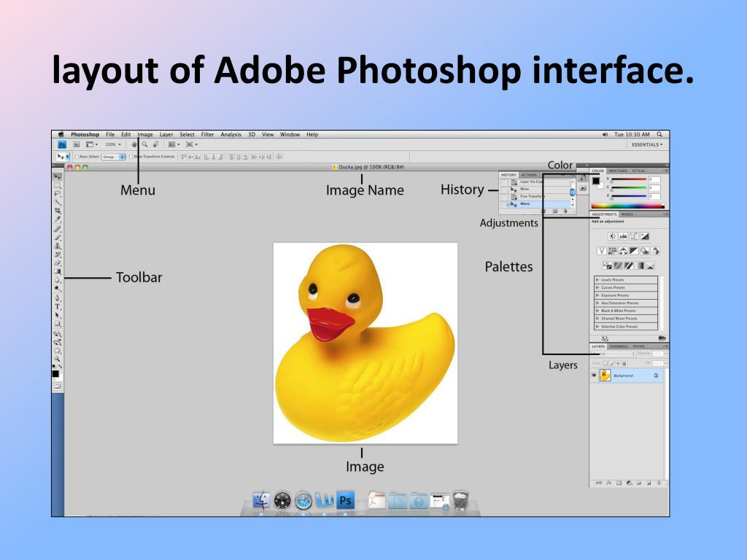
Task: Toggle Quick Mask mode at toolbar bottom
Action: pos(58,386)
